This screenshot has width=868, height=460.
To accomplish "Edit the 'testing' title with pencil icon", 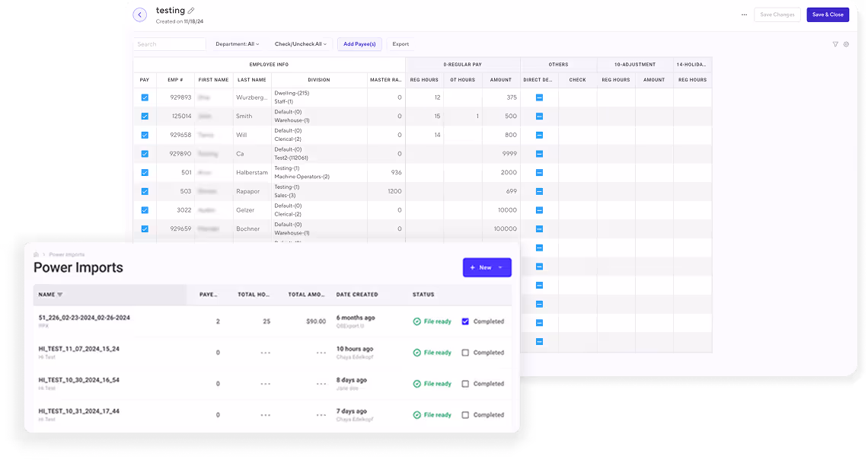I will 191,11.
